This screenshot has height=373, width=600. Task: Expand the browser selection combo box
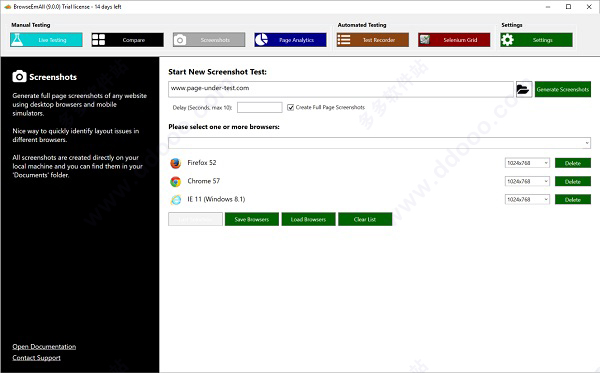tap(379, 143)
